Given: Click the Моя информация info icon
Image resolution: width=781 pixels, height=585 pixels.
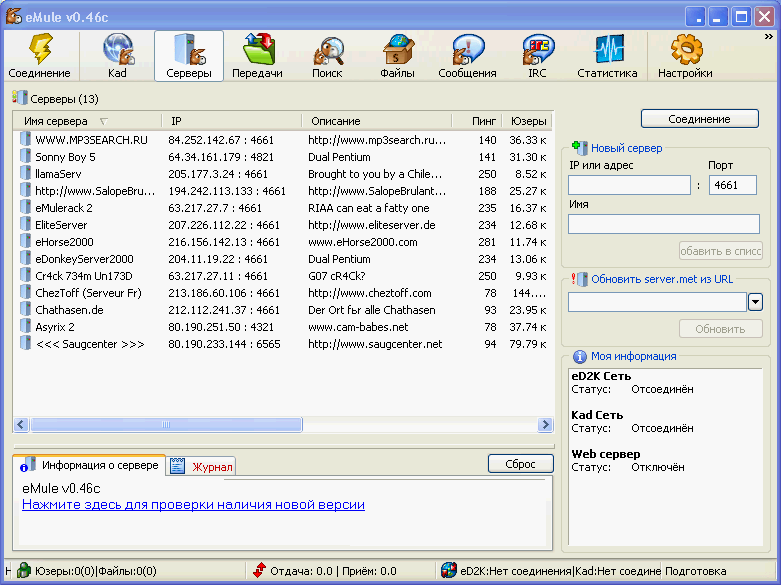Looking at the screenshot, I should tap(580, 356).
